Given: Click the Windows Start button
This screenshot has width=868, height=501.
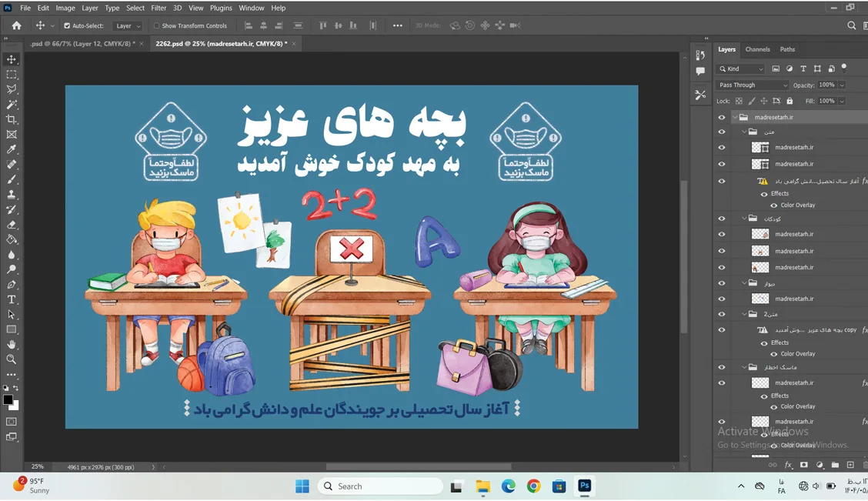Looking at the screenshot, I should coord(302,486).
